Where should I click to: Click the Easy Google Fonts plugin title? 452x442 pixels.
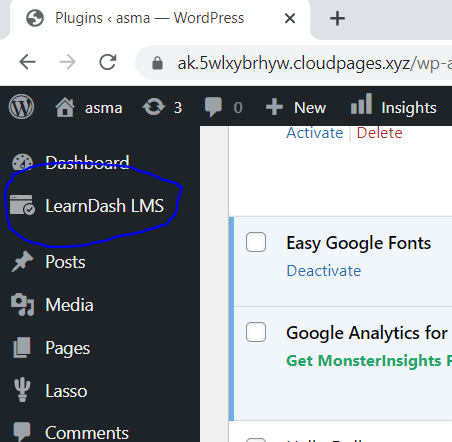point(358,243)
